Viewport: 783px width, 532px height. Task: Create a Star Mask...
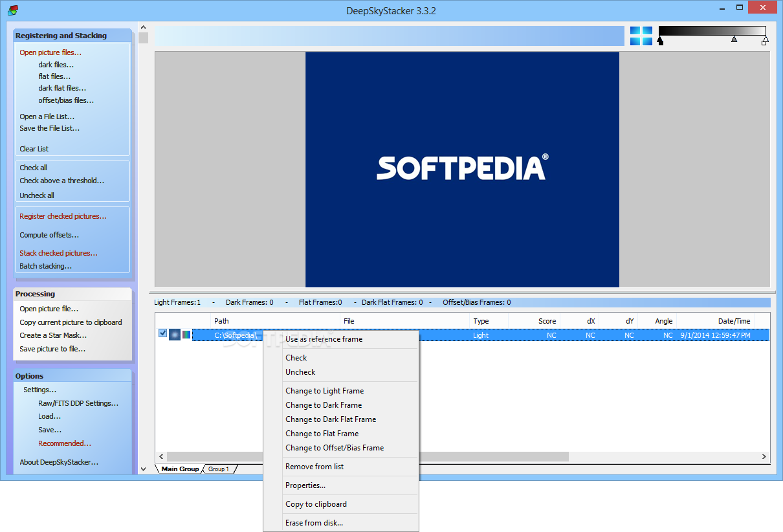(x=53, y=335)
